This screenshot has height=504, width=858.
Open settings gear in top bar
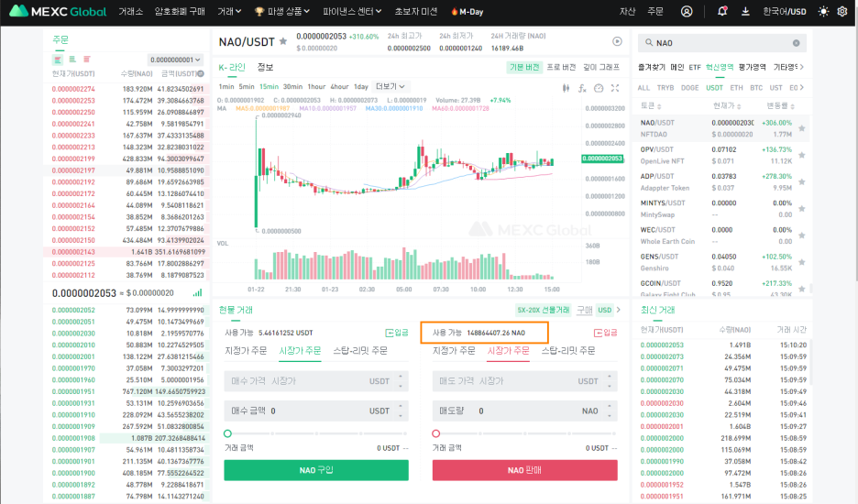[842, 11]
